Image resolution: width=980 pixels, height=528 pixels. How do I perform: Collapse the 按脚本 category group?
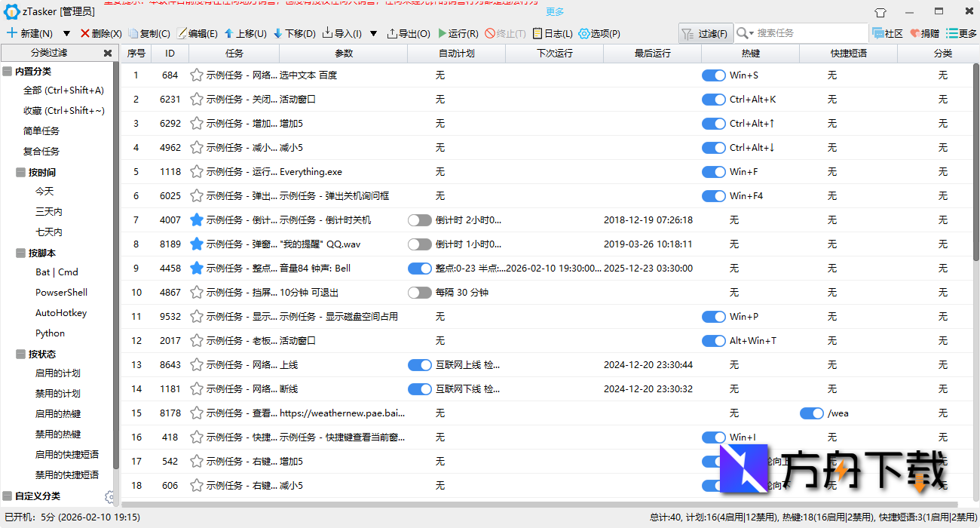(21, 253)
